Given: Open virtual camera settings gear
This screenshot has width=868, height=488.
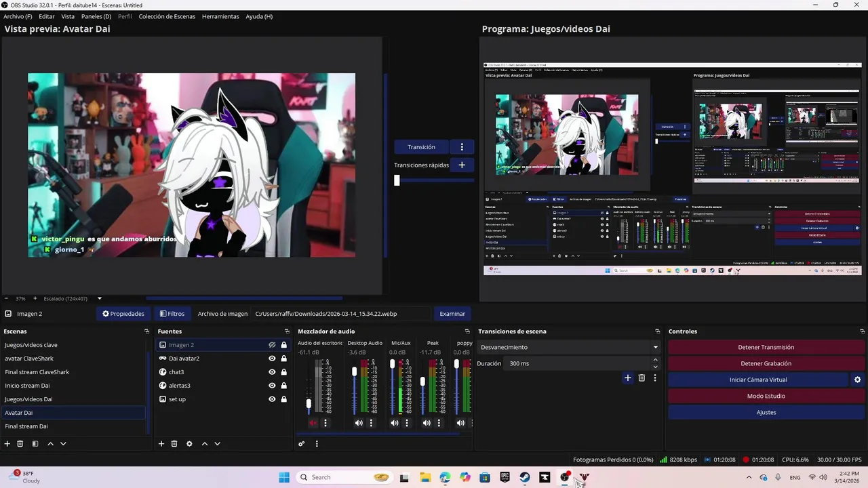Looking at the screenshot, I should [x=857, y=380].
